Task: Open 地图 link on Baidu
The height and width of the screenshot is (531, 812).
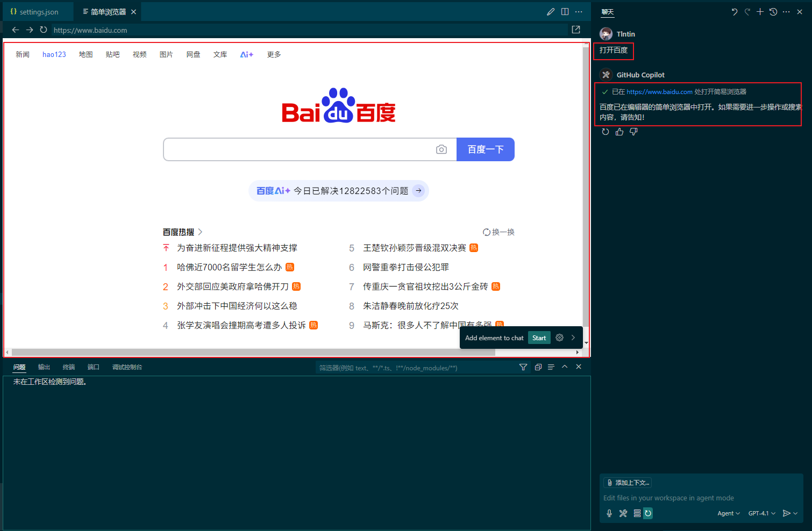Action: tap(86, 54)
